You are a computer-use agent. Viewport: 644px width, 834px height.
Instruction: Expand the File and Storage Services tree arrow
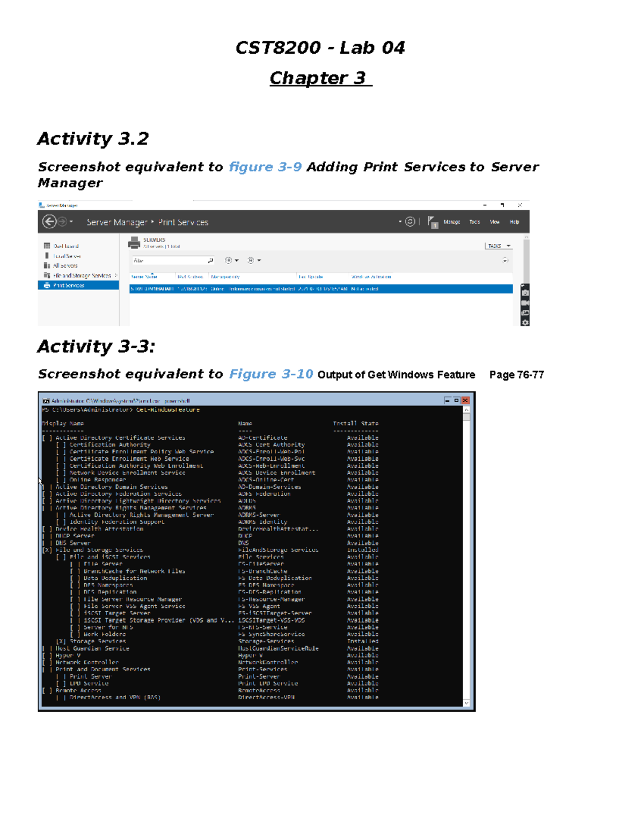pos(116,274)
